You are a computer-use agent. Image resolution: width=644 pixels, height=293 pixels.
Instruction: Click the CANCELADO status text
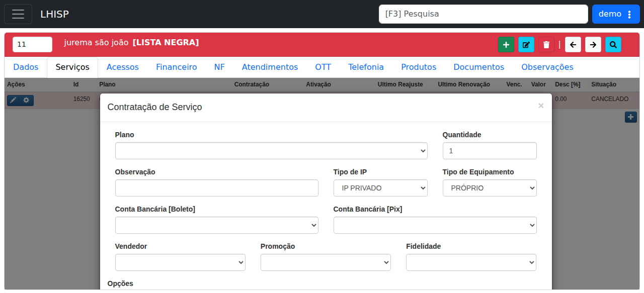point(610,99)
